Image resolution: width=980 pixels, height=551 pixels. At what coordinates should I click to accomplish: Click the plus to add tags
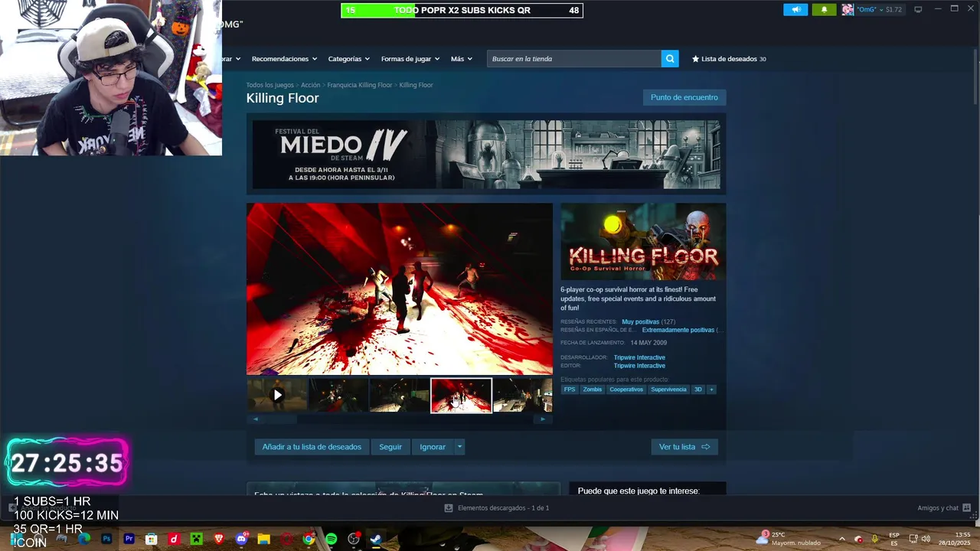point(711,390)
